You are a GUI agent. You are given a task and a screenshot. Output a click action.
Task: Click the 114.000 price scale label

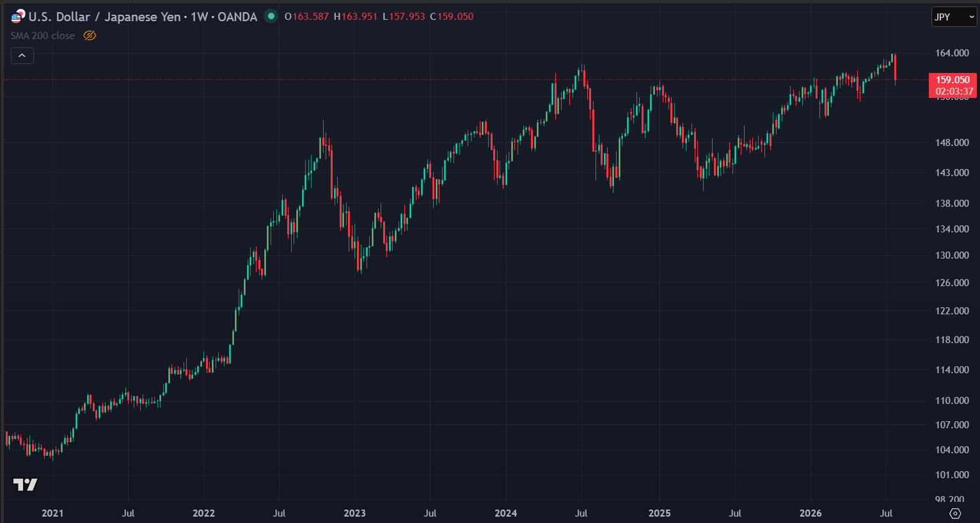pyautogui.click(x=952, y=370)
